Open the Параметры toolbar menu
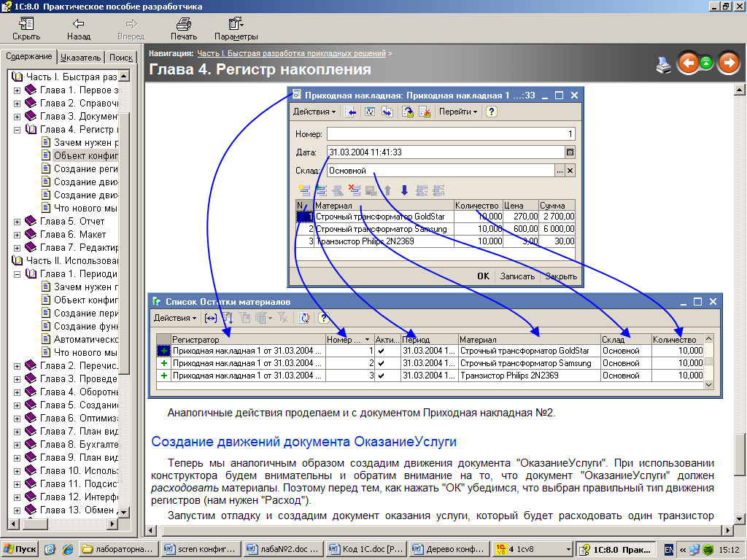Screen dimensions: 747x560 [236, 28]
